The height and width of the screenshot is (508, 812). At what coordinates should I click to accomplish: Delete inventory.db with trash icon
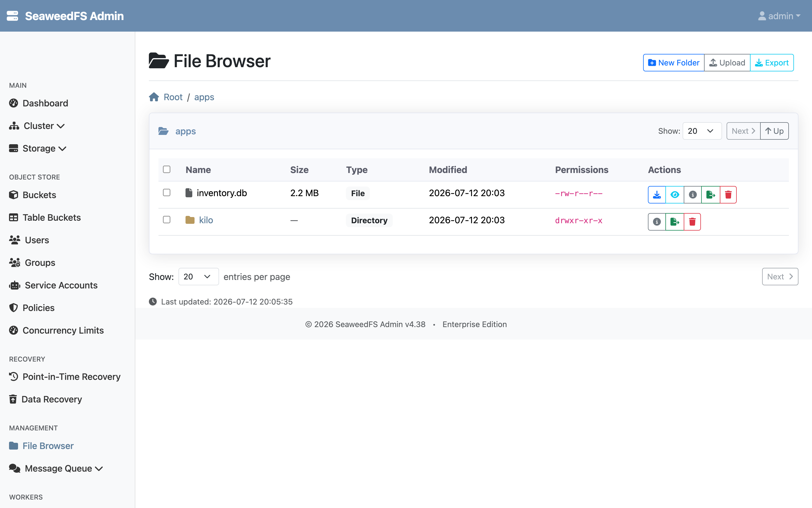click(x=728, y=194)
